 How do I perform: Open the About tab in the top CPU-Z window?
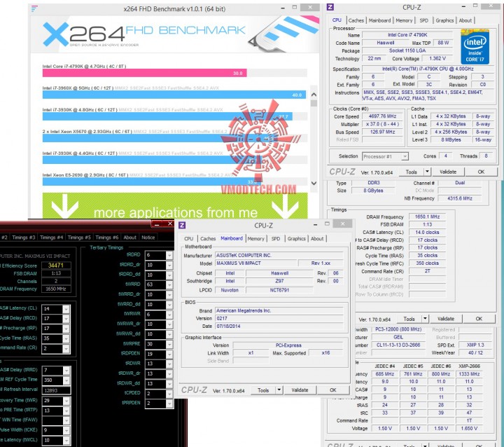(465, 20)
